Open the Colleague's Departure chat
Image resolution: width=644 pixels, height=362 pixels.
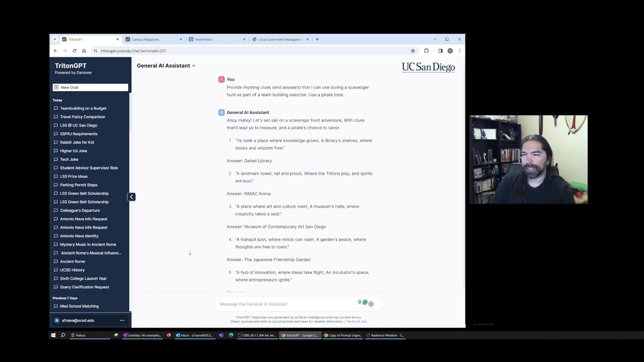[x=80, y=211]
